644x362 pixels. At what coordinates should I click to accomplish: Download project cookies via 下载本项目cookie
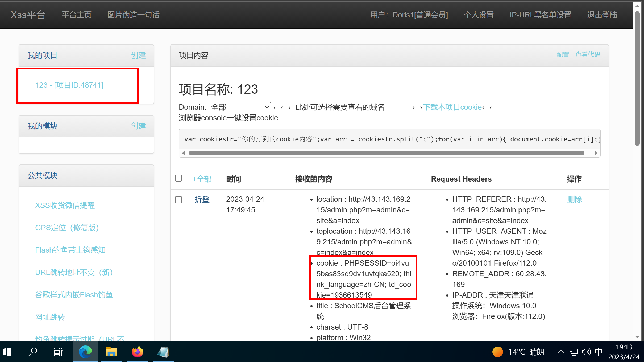pyautogui.click(x=452, y=107)
